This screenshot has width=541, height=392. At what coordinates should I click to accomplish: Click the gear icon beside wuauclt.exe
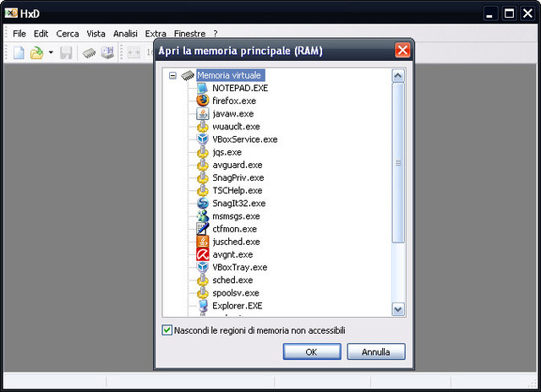click(203, 126)
